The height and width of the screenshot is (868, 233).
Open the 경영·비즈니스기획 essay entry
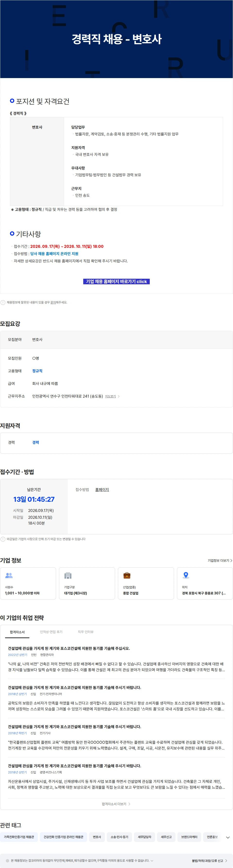(x=116, y=777)
